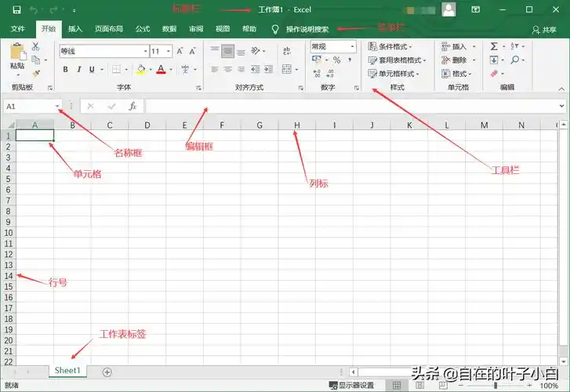Open 套用表格格式 table format menu
Screen dimensions: 570x392
coord(397,60)
